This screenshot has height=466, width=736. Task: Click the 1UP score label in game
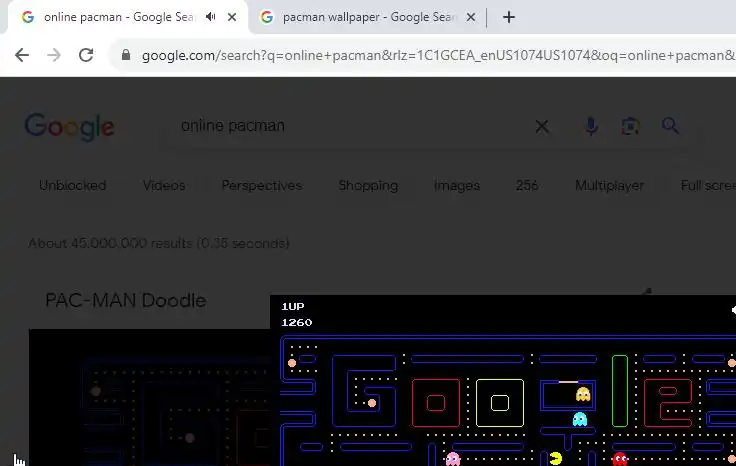coord(292,306)
